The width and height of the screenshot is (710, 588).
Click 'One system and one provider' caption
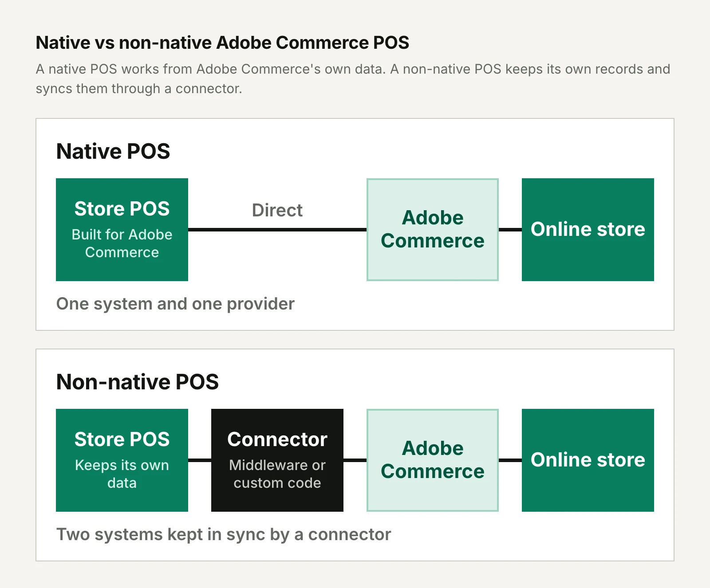click(x=175, y=304)
